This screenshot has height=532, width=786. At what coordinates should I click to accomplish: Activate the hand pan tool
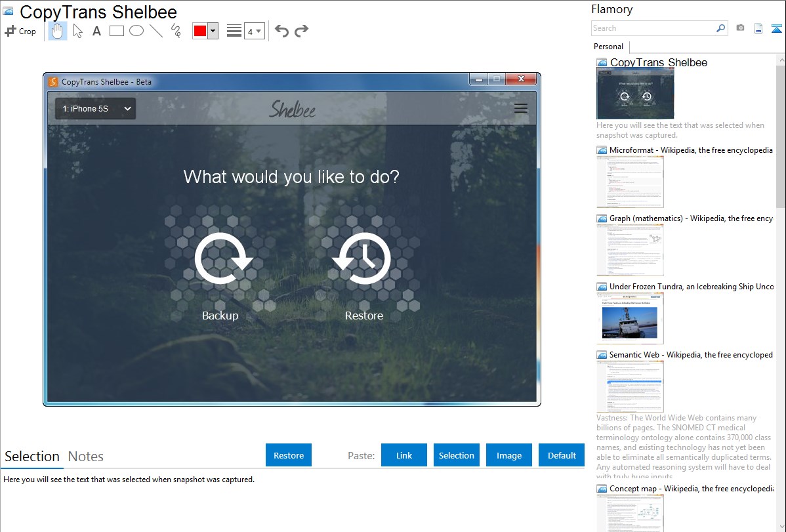[x=58, y=31]
